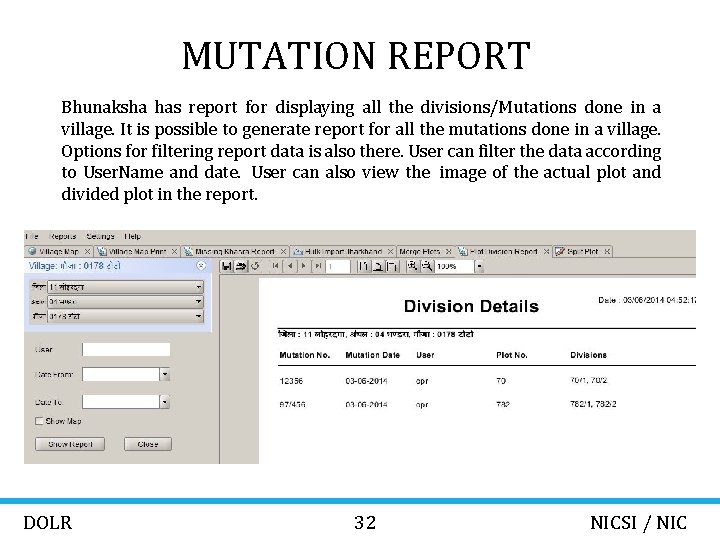Close the Village Map Print tab
The width and height of the screenshot is (720, 540).
click(174, 252)
